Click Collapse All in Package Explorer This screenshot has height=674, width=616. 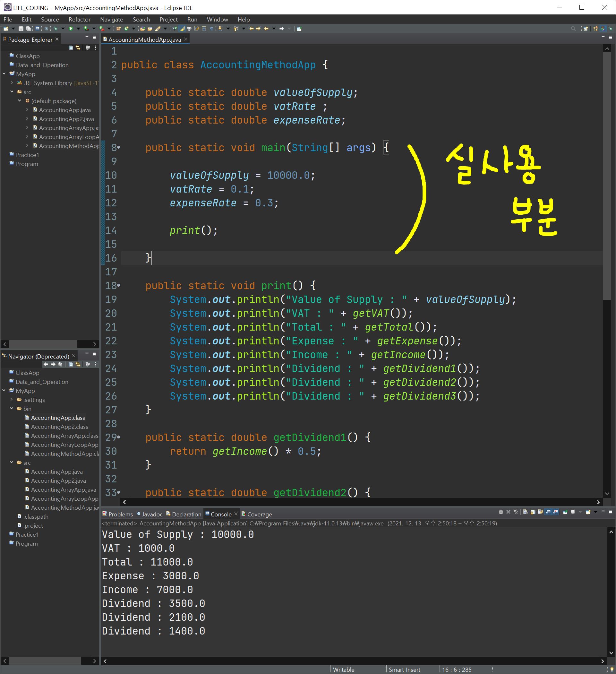(71, 48)
